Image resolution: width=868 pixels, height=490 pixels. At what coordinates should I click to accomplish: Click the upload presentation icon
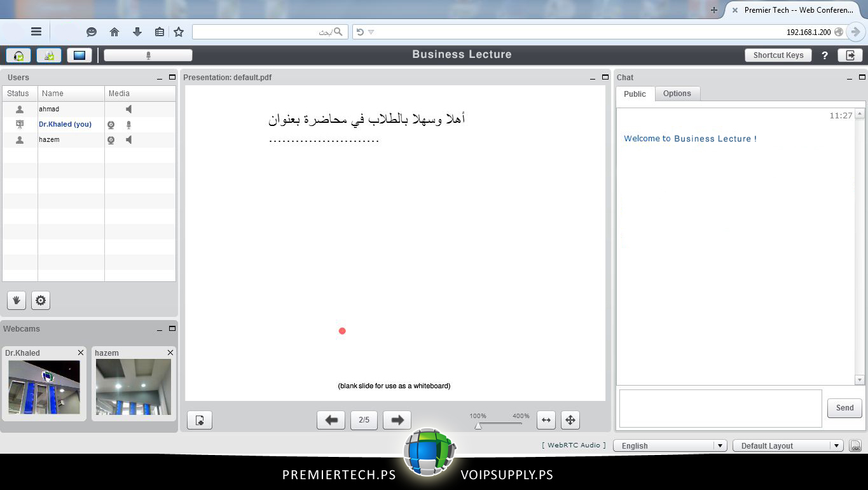tap(200, 420)
